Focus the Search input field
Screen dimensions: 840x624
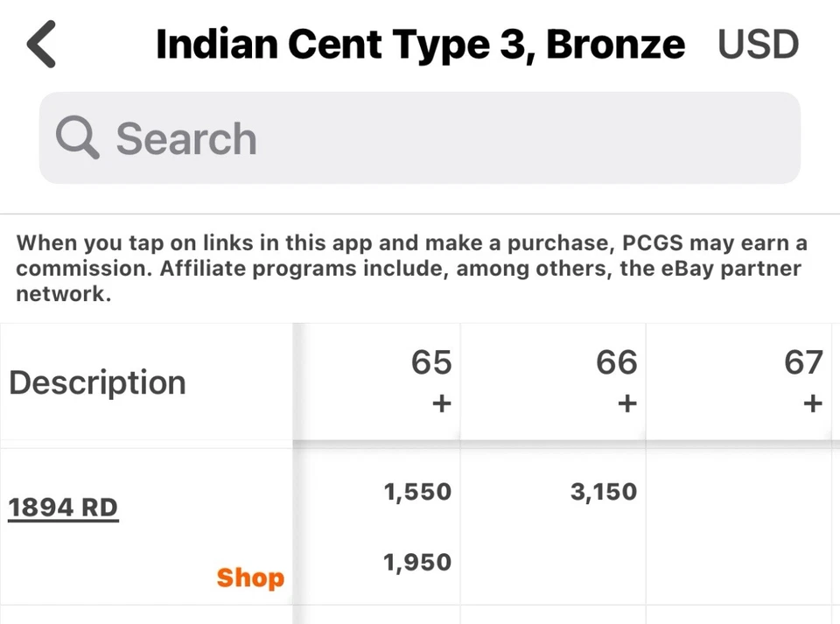tap(437, 138)
